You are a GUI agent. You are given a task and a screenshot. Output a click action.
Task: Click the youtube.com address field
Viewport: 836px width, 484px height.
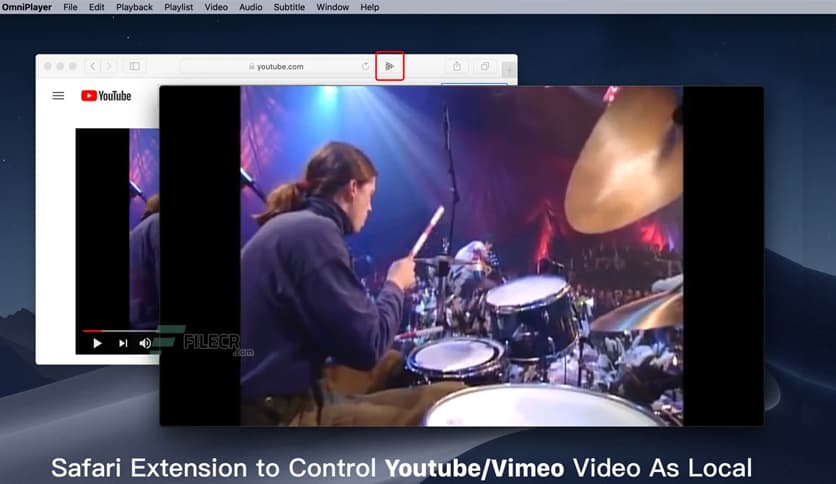(x=276, y=66)
